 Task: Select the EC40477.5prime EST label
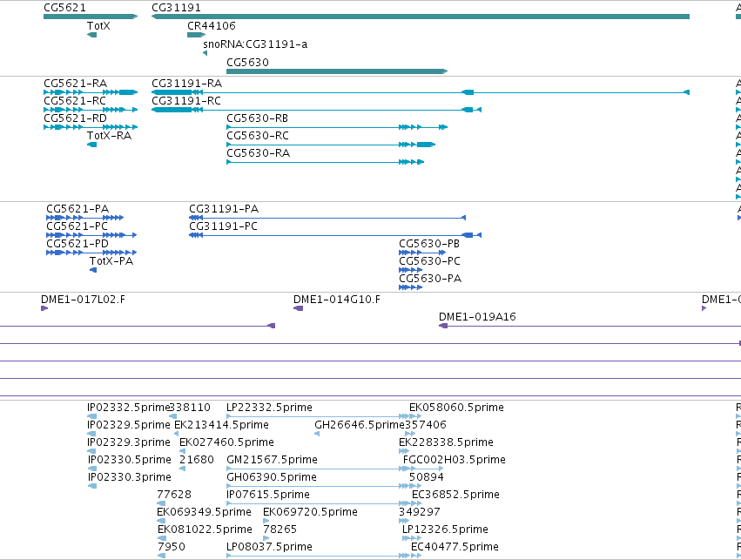[455, 548]
